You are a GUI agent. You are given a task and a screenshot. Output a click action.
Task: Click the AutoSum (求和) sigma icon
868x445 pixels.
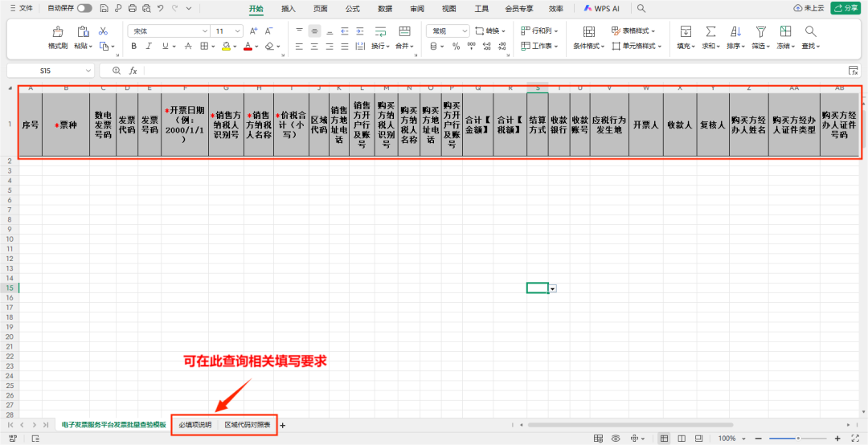[x=710, y=32]
